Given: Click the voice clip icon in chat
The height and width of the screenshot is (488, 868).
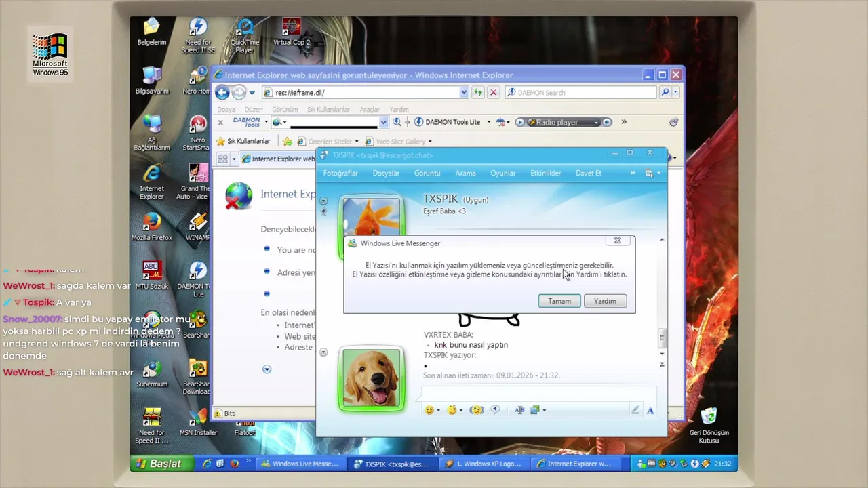Looking at the screenshot, I should pos(495,410).
